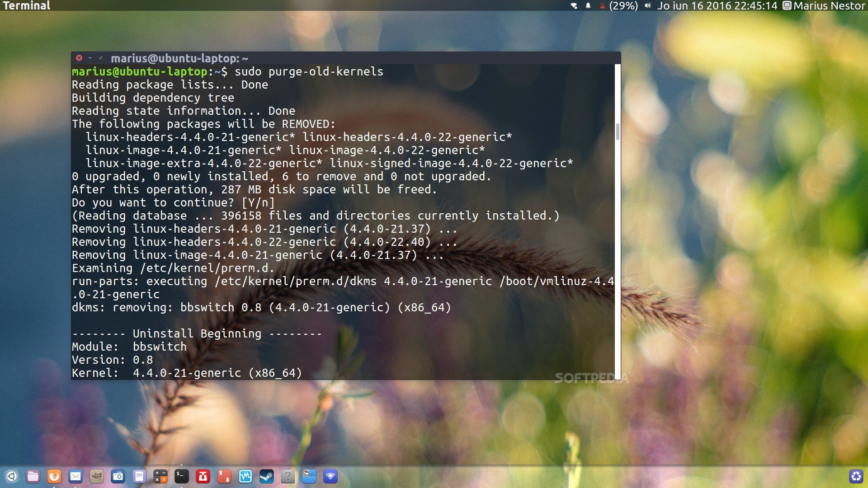
Task: Open the system monitor dock icon
Action: 245,476
